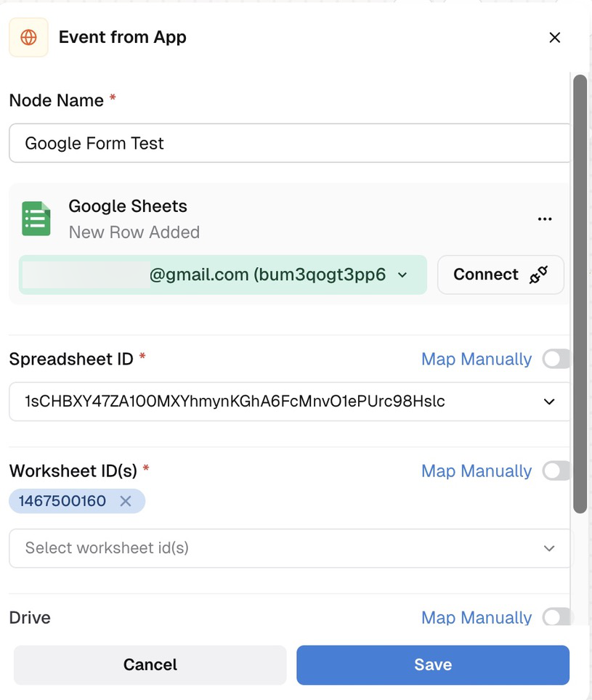Viewport: 592px width, 700px height.
Task: Open the three-dot Google Sheets options menu
Action: pos(545,219)
